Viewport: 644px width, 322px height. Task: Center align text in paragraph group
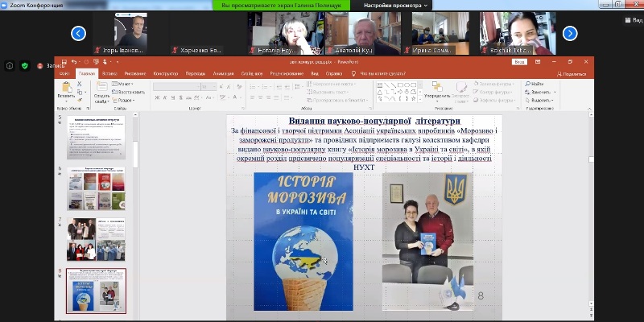click(x=260, y=97)
